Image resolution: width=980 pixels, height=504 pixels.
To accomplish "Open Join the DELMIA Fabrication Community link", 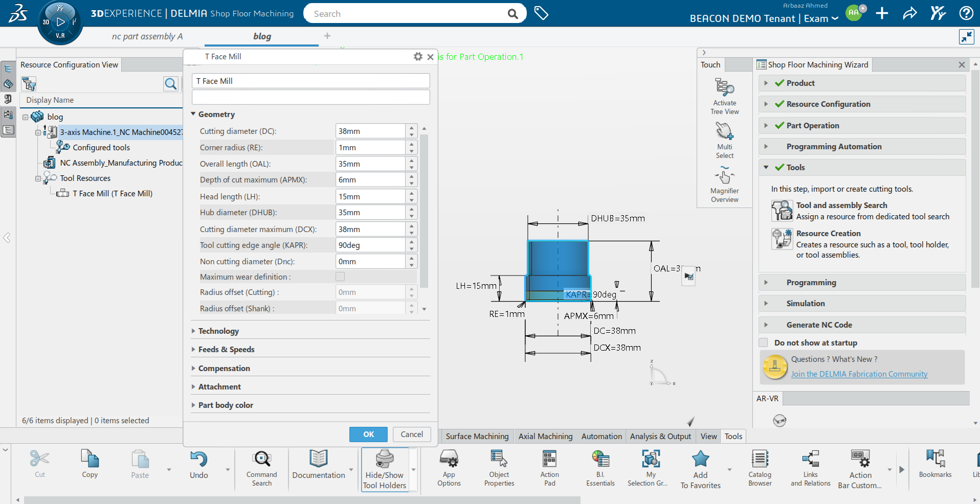I will click(859, 374).
